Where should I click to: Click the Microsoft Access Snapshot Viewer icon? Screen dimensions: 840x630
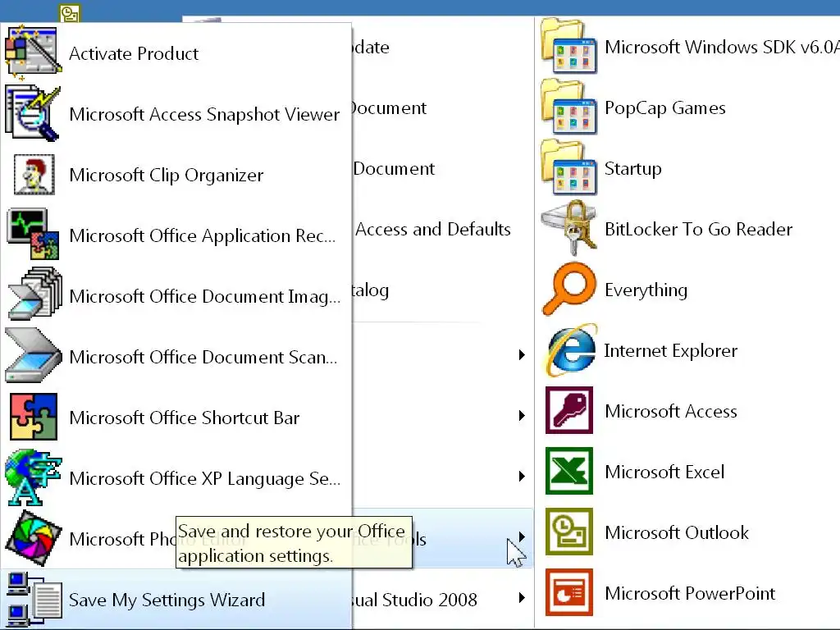(x=33, y=113)
